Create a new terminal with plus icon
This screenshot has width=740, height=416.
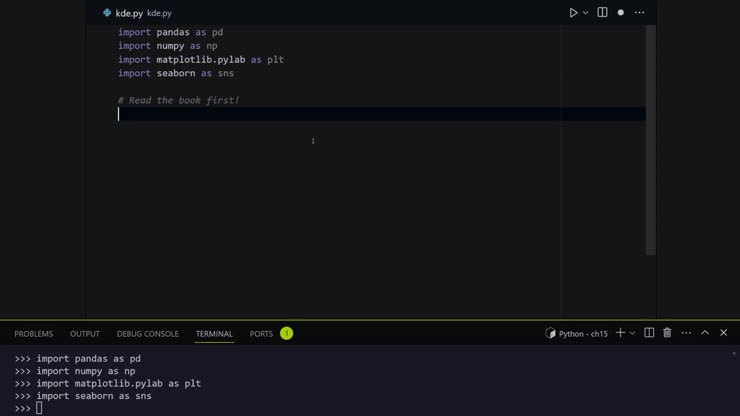click(x=620, y=333)
